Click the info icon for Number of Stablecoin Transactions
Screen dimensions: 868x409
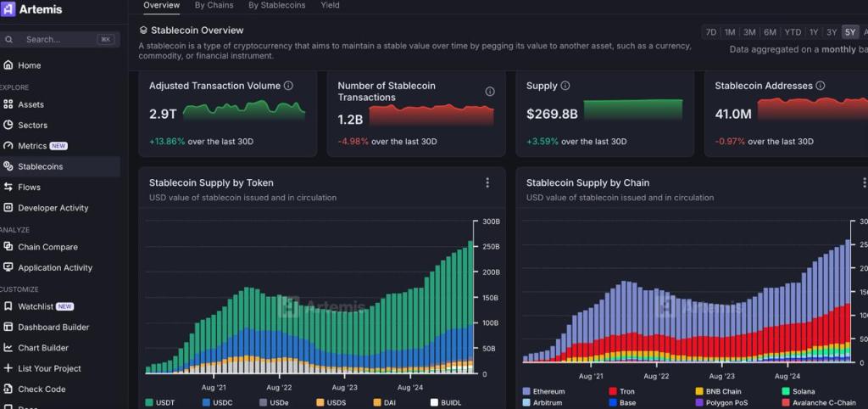point(489,92)
